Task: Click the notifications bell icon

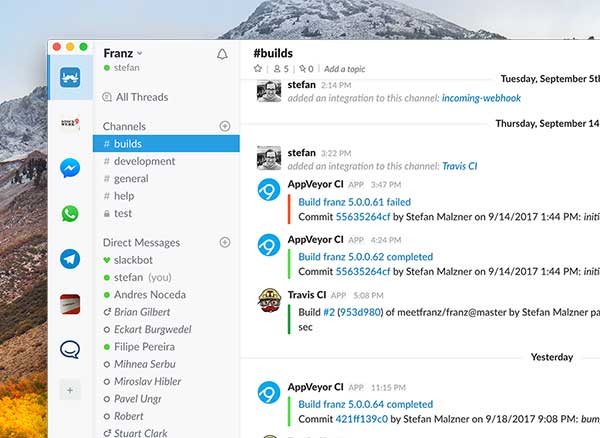Action: point(222,54)
